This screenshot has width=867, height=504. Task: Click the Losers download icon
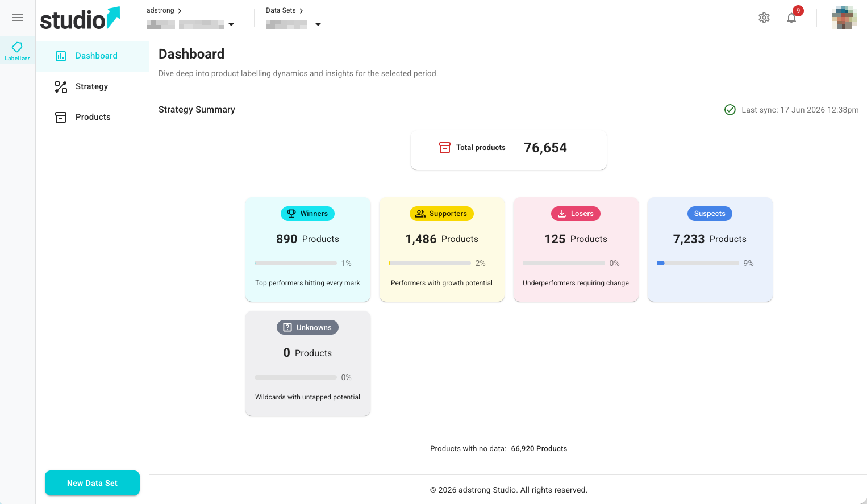point(562,214)
